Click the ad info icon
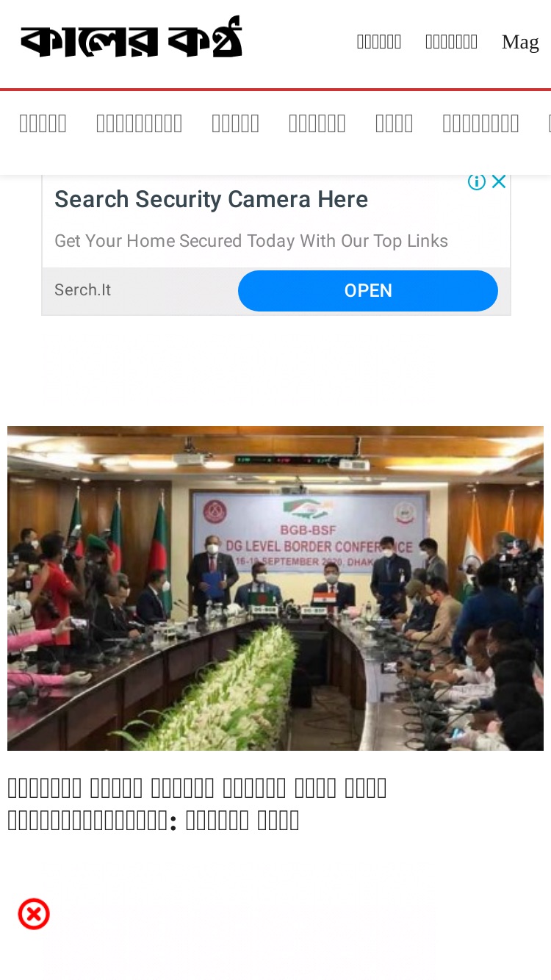The image size is (551, 980). pos(477,182)
